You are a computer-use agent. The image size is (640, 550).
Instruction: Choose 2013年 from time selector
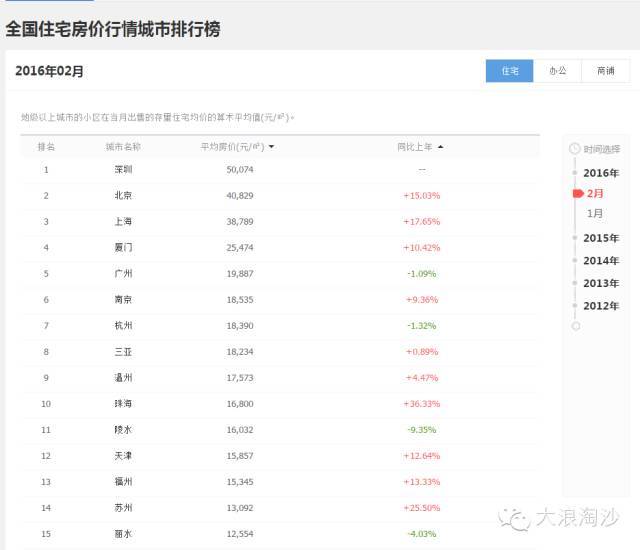(x=601, y=283)
